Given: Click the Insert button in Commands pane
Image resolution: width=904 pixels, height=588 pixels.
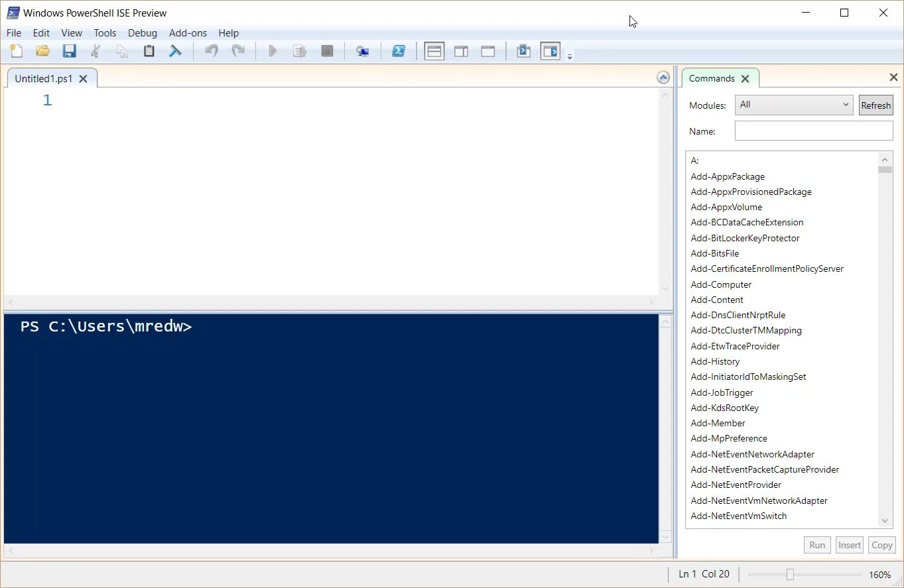Looking at the screenshot, I should point(850,545).
